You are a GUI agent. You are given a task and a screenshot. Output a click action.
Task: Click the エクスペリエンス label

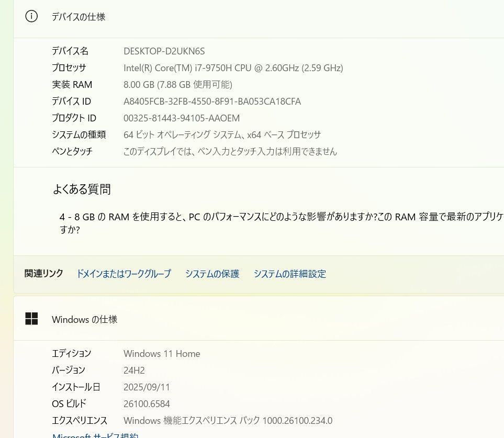80,420
